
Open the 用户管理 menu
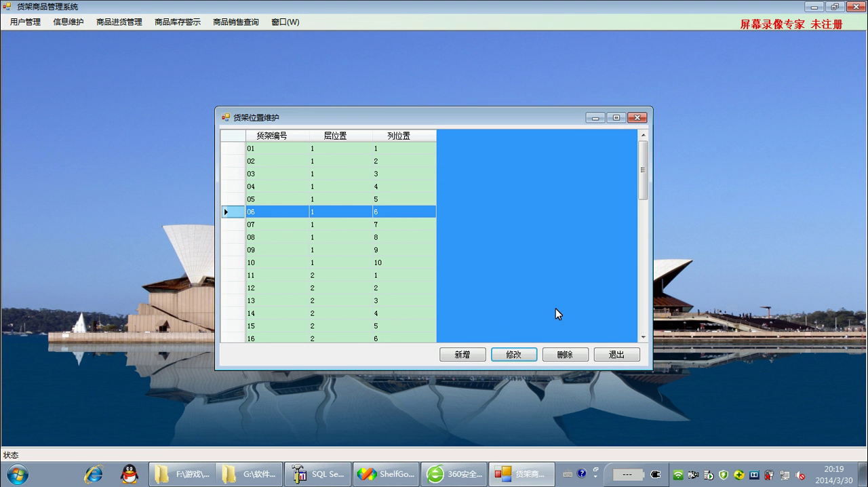(25, 22)
